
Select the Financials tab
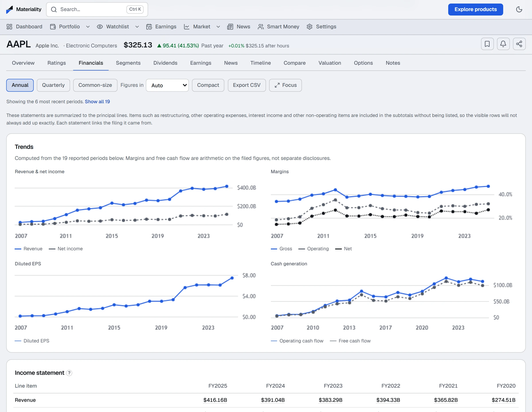91,63
